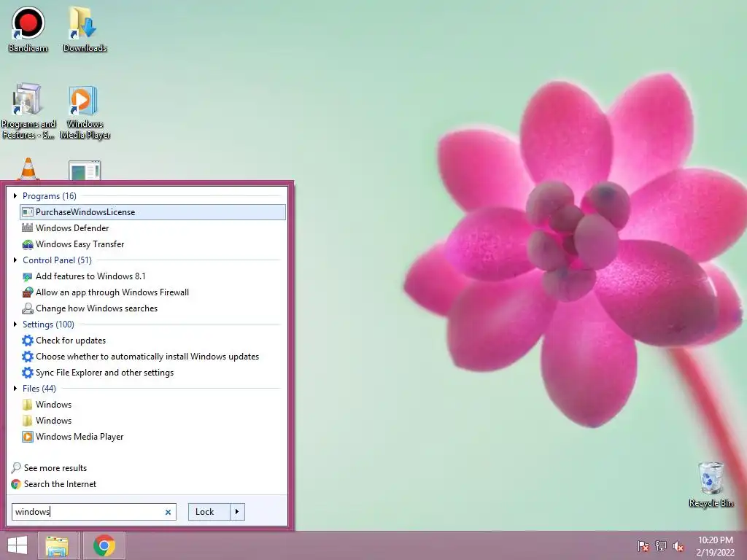Open the Settings (100) category heading

[48, 324]
